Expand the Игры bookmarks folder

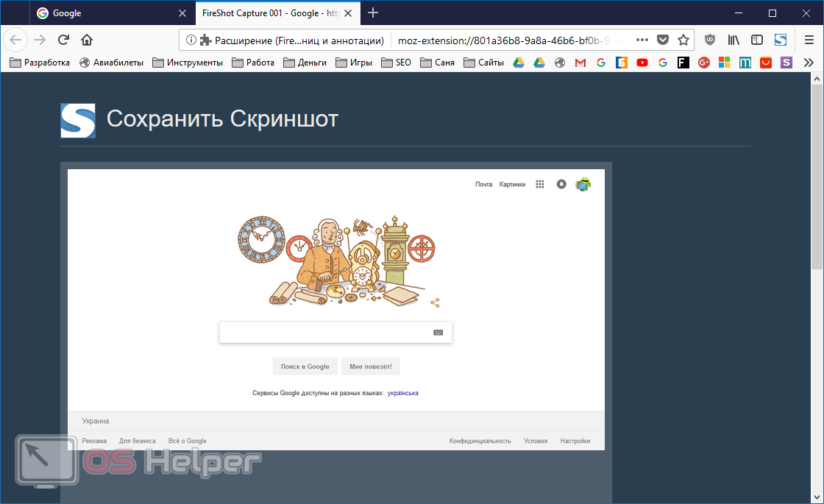tap(354, 63)
